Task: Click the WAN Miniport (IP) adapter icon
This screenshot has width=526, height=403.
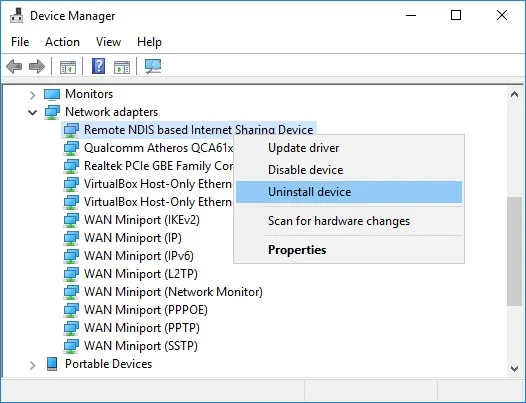Action: coord(71,238)
